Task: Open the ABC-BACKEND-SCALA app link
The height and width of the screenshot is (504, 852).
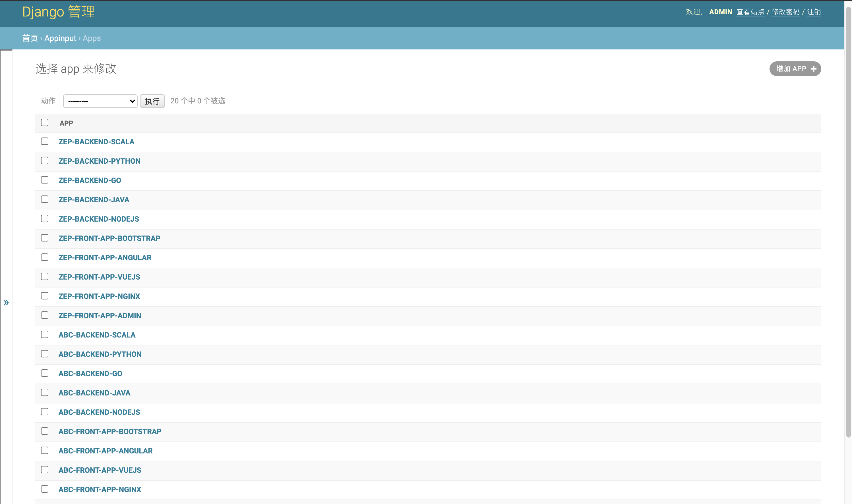Action: point(97,336)
